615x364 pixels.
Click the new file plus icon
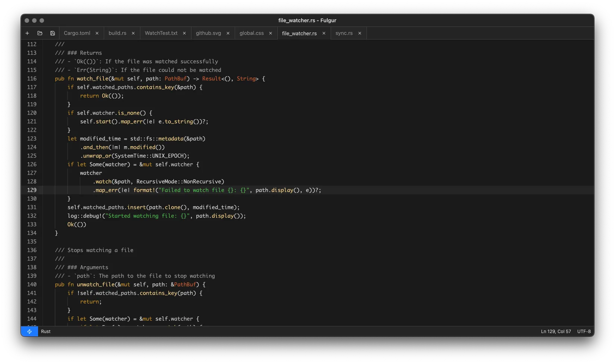27,33
